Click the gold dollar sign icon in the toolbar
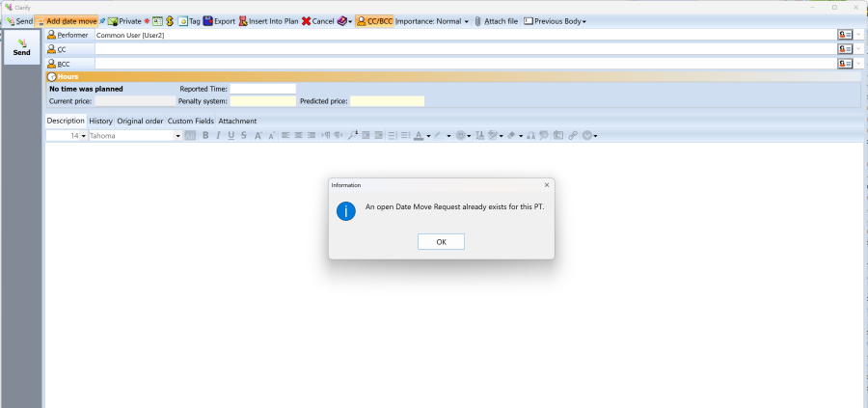This screenshot has height=408, width=868. click(170, 21)
